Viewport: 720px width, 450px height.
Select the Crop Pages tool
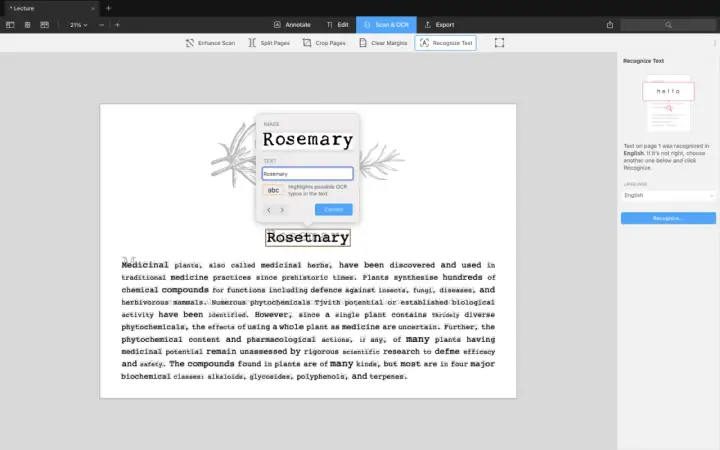click(324, 43)
